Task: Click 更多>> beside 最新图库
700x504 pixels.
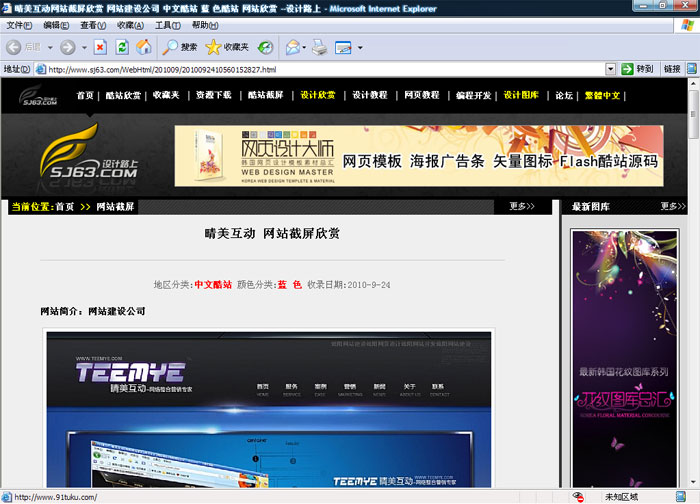Action: 673,206
